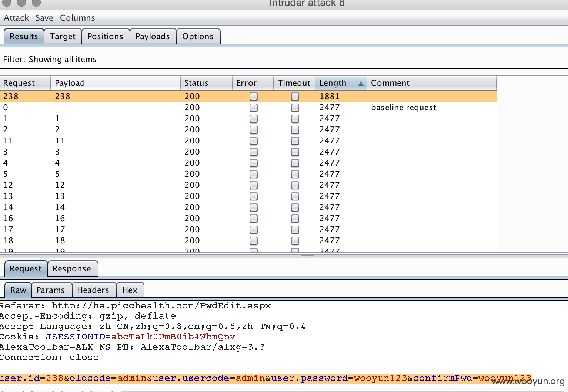Open the Columns menu
Screen dimensions: 568x392
pyautogui.click(x=77, y=18)
